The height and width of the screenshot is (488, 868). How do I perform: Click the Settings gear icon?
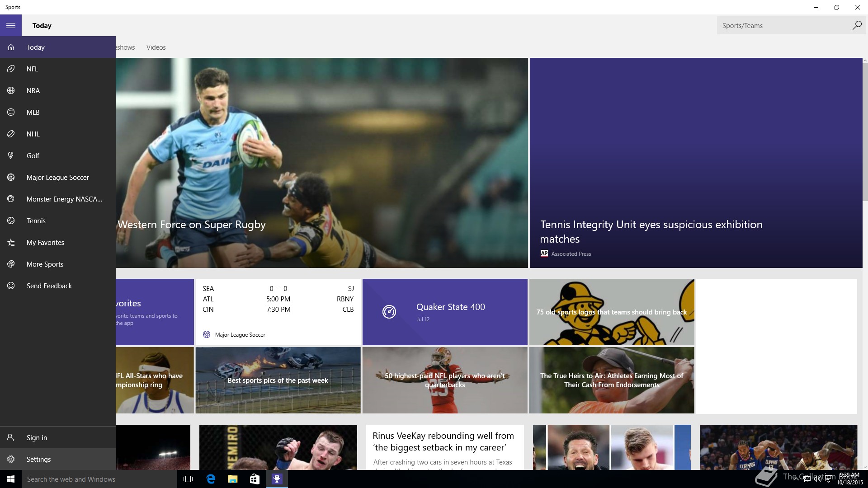pyautogui.click(x=11, y=459)
